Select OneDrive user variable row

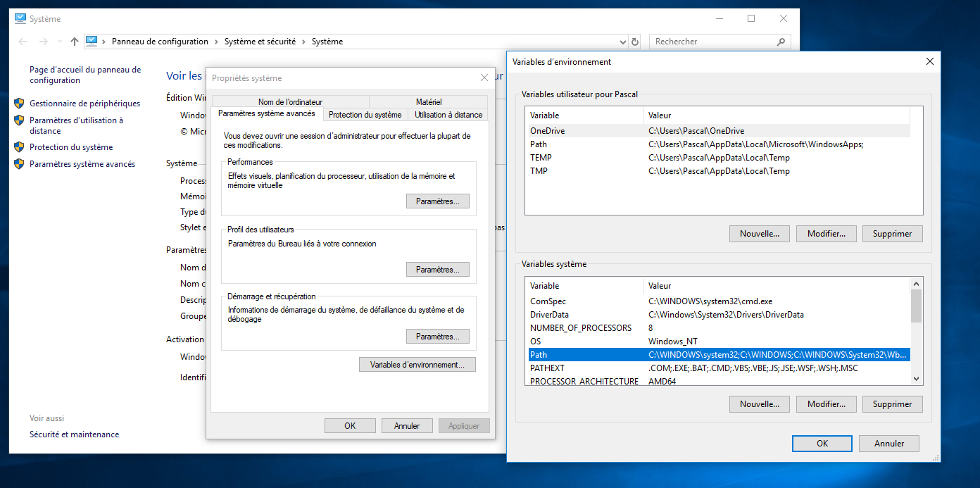pyautogui.click(x=719, y=131)
